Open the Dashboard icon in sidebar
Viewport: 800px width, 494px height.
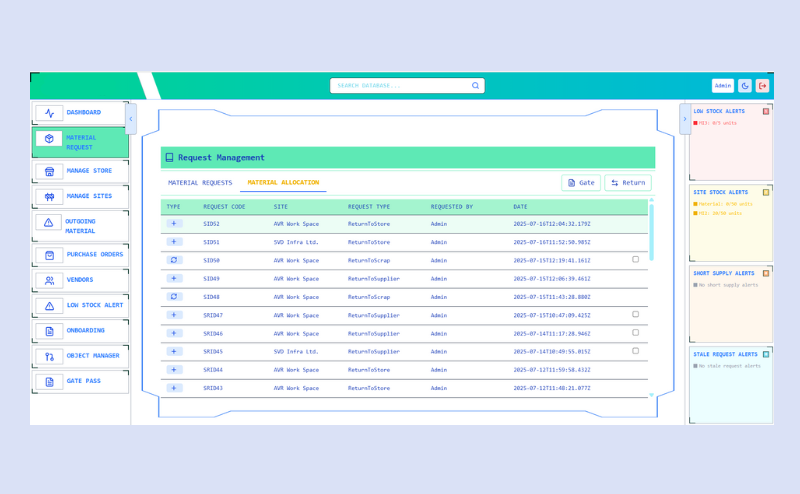pyautogui.click(x=49, y=113)
